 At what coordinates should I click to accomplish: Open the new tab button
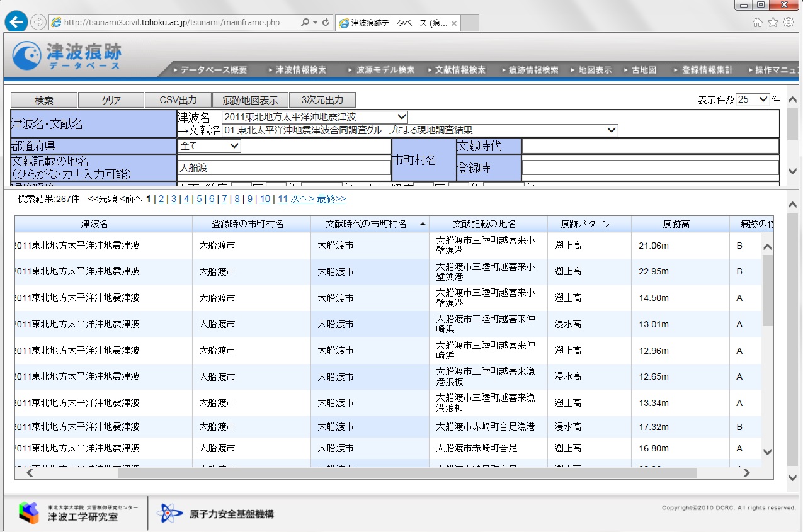pyautogui.click(x=470, y=23)
